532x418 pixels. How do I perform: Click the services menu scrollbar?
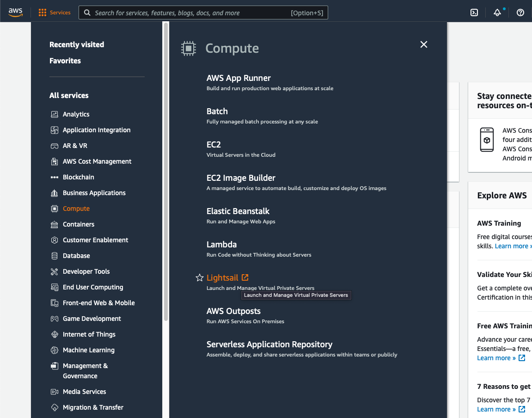pyautogui.click(x=165, y=172)
